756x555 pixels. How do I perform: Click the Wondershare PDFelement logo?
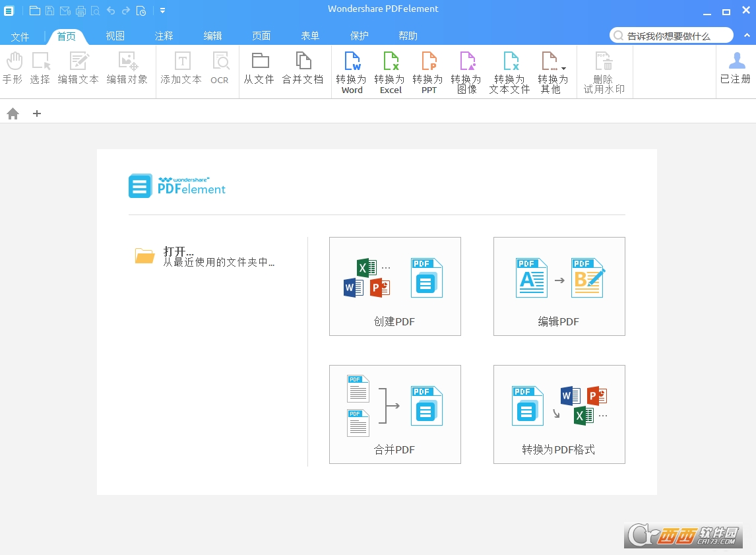tap(177, 186)
